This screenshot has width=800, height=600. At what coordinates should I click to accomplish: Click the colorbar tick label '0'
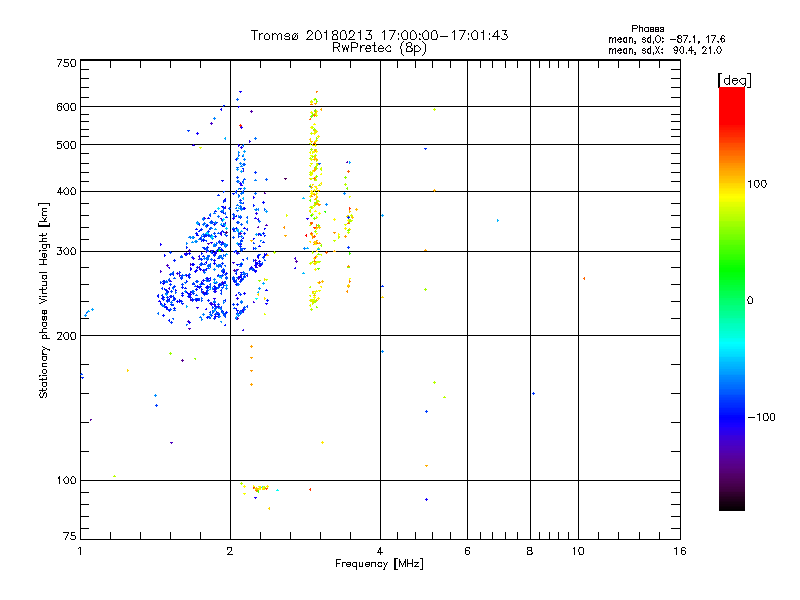[x=750, y=300]
